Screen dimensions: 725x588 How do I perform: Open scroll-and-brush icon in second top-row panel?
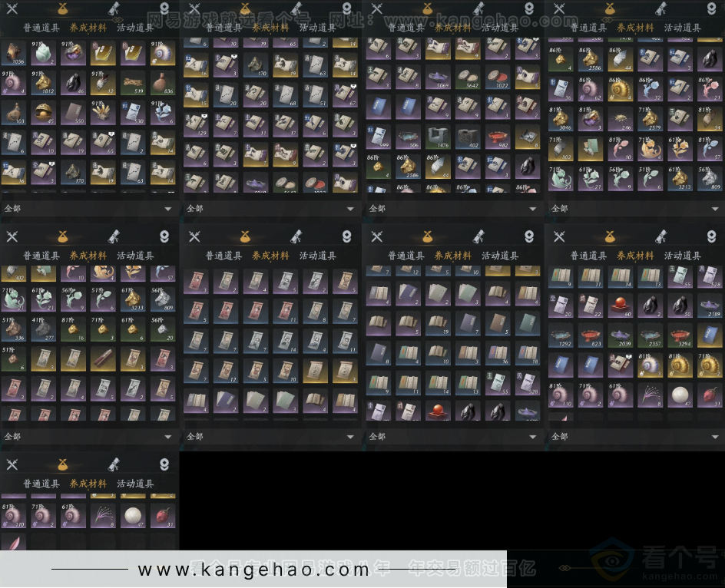click(x=296, y=8)
